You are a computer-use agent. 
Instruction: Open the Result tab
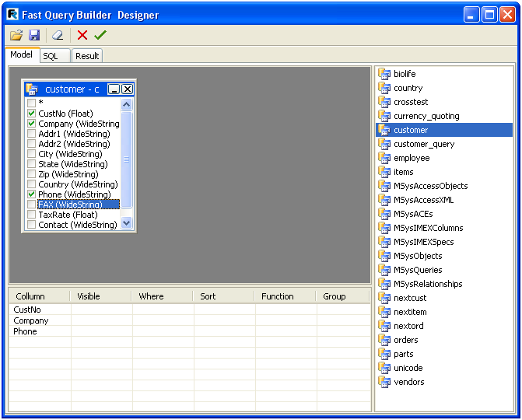point(87,56)
